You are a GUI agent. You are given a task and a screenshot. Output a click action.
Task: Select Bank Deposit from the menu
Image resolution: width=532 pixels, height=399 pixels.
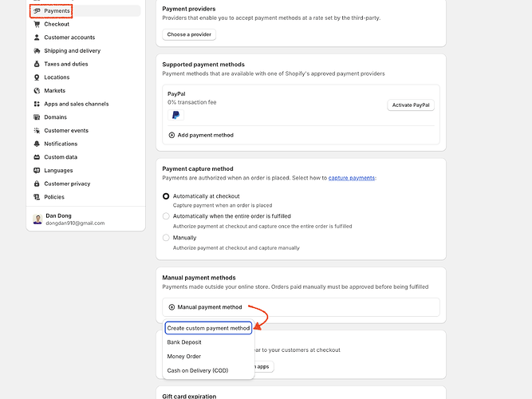pos(184,342)
